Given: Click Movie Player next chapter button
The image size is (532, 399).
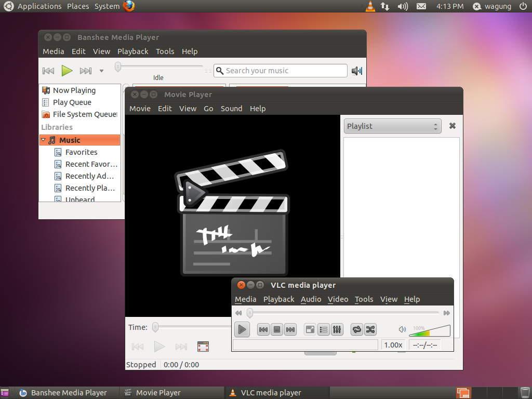Looking at the screenshot, I should 181,347.
